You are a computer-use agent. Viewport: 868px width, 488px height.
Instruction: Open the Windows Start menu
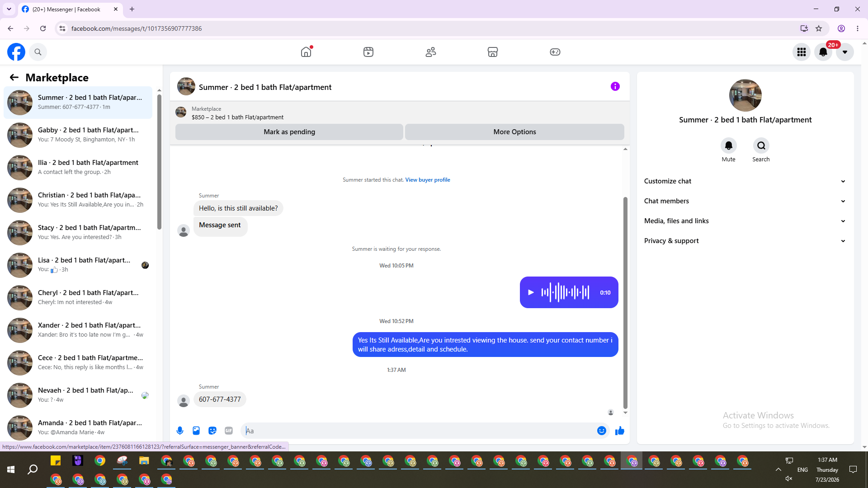click(x=11, y=470)
